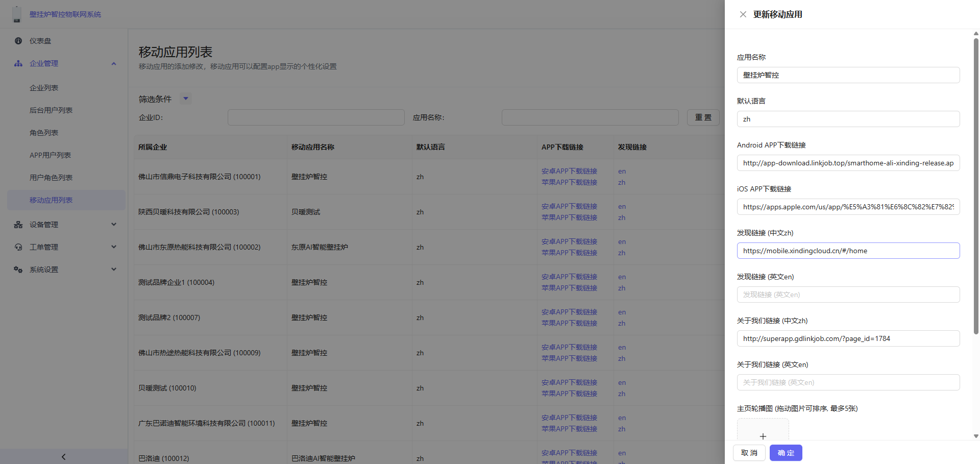Expand the 系统设置 submenu chevron
Viewport: 980px width, 464px height.
coord(114,270)
